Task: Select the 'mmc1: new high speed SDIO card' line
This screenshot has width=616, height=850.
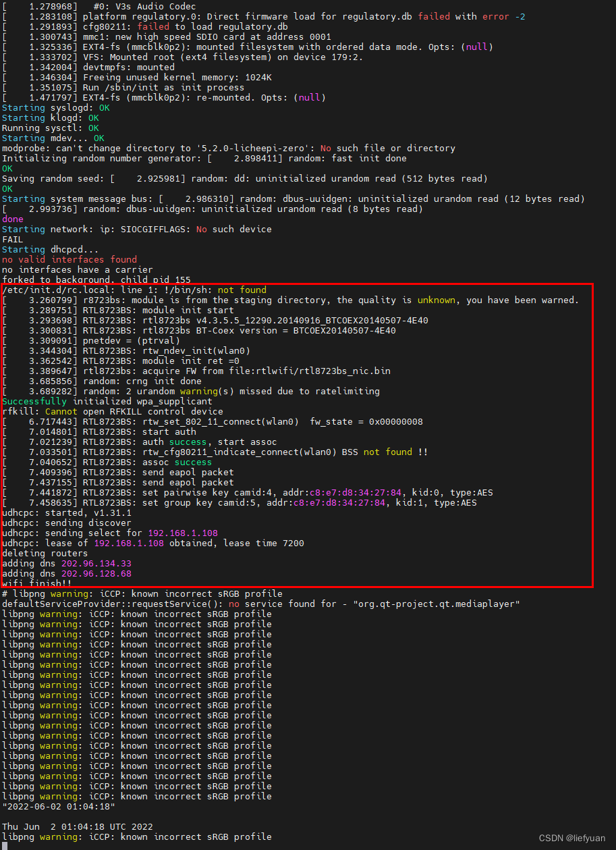Action: click(x=167, y=36)
